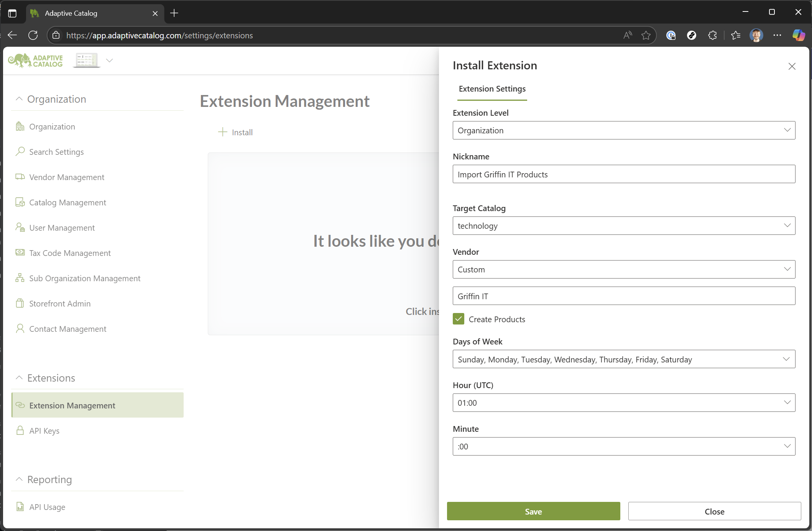Screen dimensions: 812x531
Task: Open the browser profile avatar
Action: tap(756, 35)
